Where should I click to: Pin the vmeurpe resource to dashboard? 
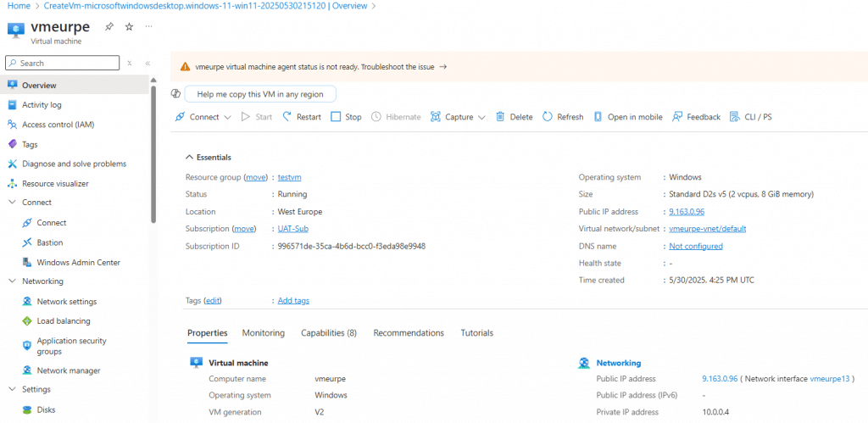[x=108, y=27]
